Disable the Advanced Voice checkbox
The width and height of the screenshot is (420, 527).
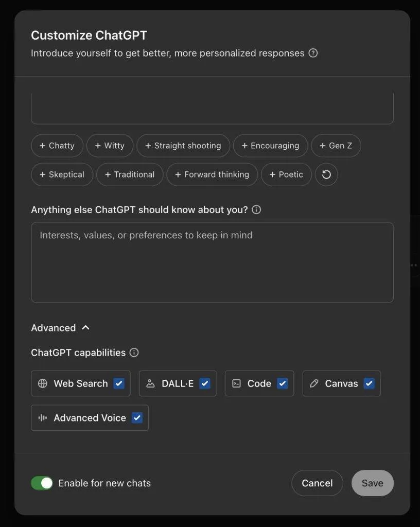pyautogui.click(x=137, y=418)
